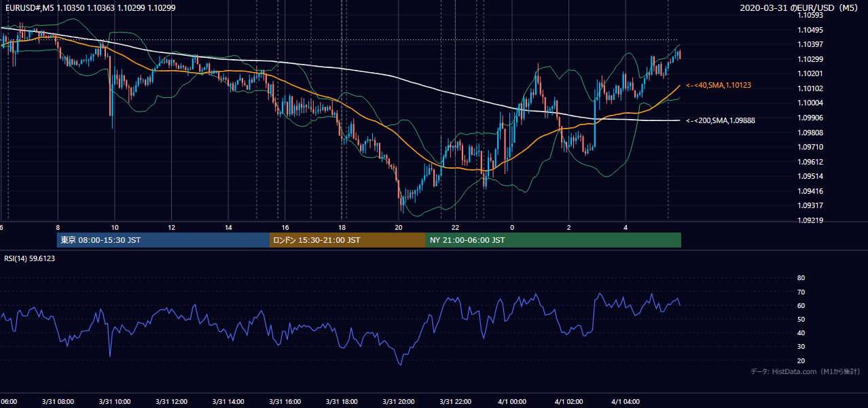The image size is (868, 408).
Task: Select the Tokyo 08:00-15:30 JST session bar
Action: [163, 240]
